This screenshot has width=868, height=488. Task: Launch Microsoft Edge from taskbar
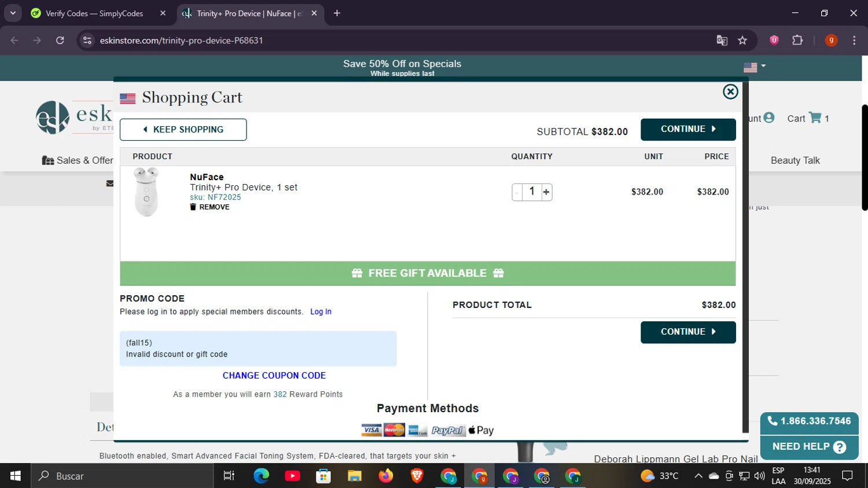(262, 476)
